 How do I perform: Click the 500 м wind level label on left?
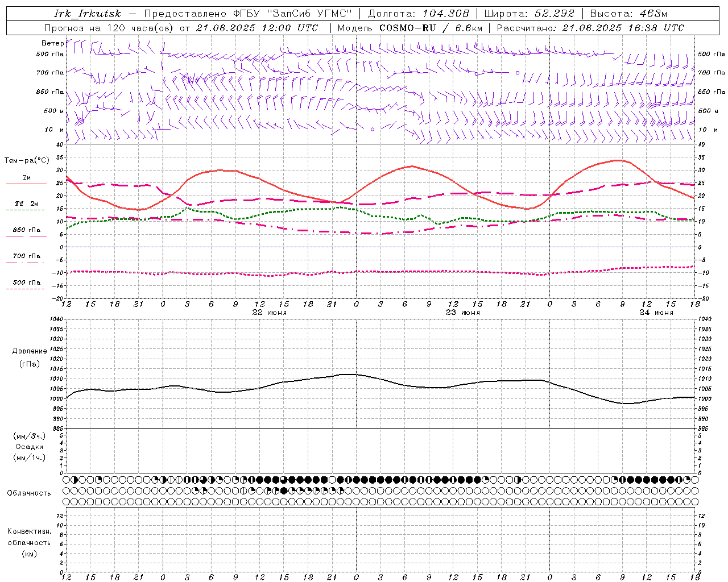(54, 111)
